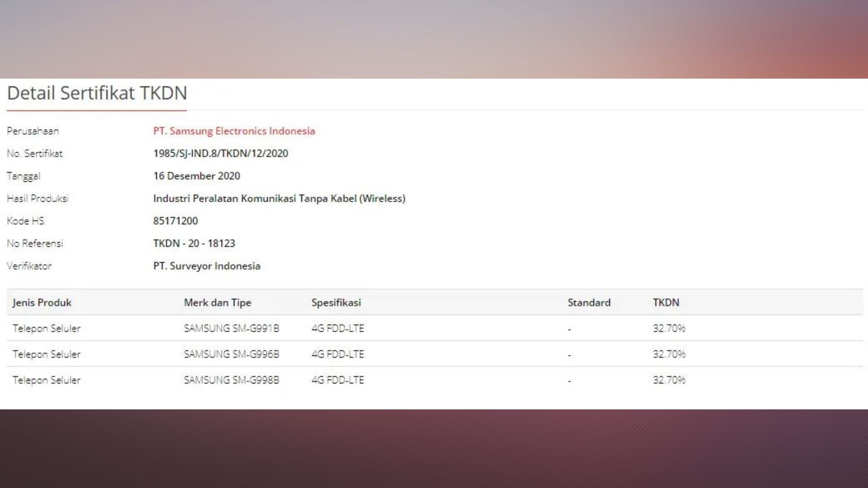Select the SAMSUNG SM-G996B cell
The width and height of the screenshot is (868, 488).
coord(231,354)
